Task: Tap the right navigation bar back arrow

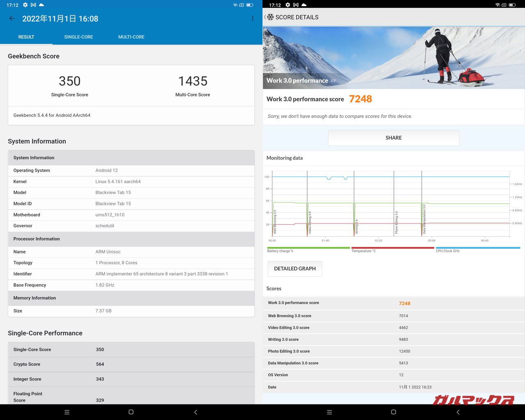Action: (x=458, y=412)
